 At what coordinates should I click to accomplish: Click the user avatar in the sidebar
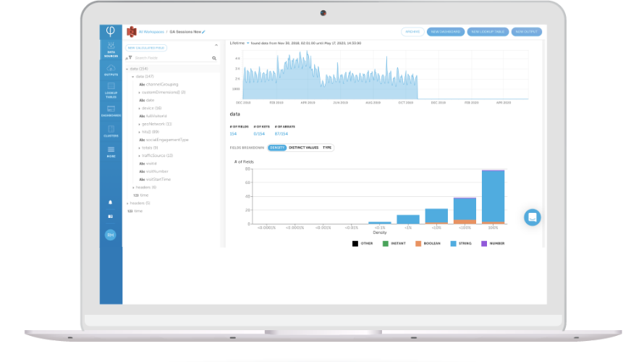[x=111, y=235]
